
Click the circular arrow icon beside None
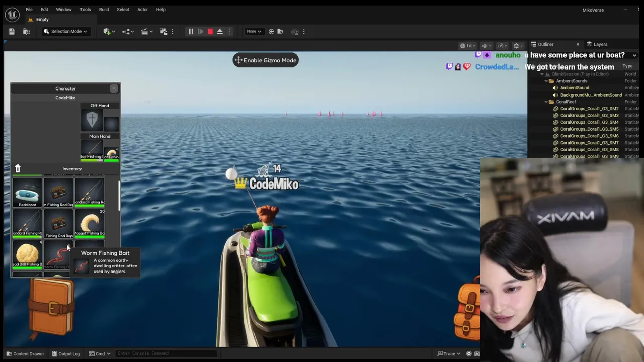271,32
